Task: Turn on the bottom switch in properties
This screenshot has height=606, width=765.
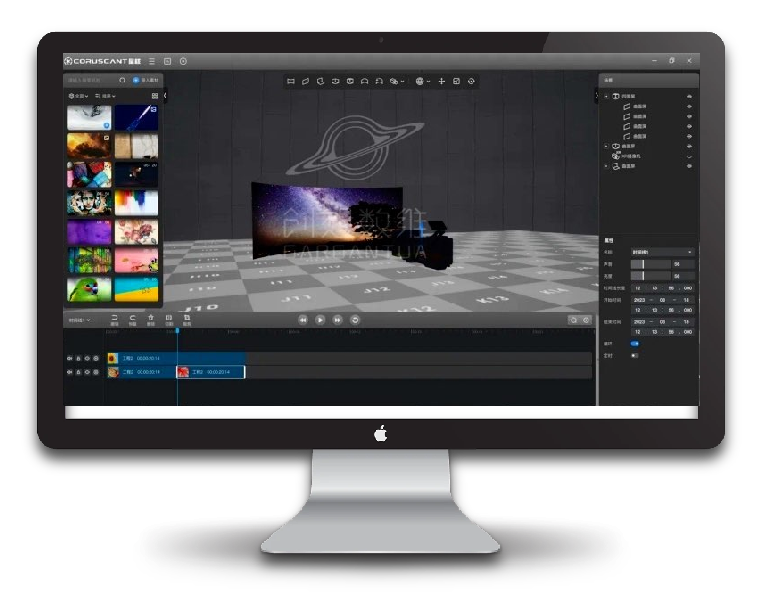Action: tap(635, 355)
